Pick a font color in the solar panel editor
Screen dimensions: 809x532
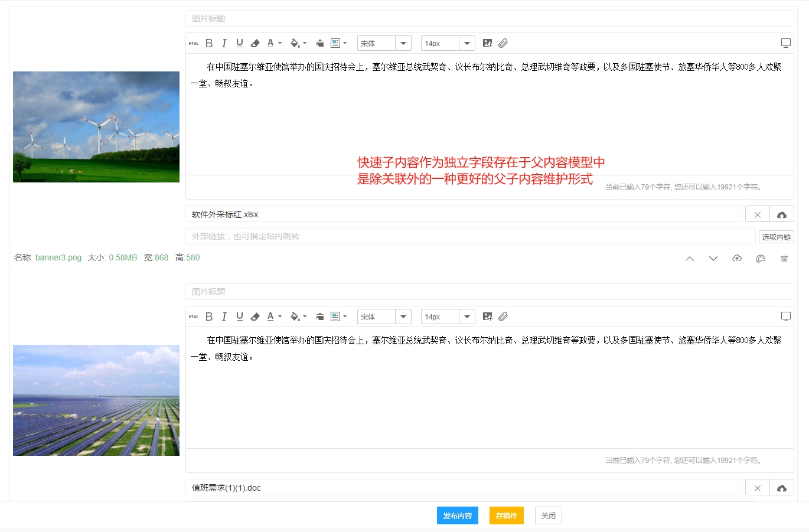point(270,316)
